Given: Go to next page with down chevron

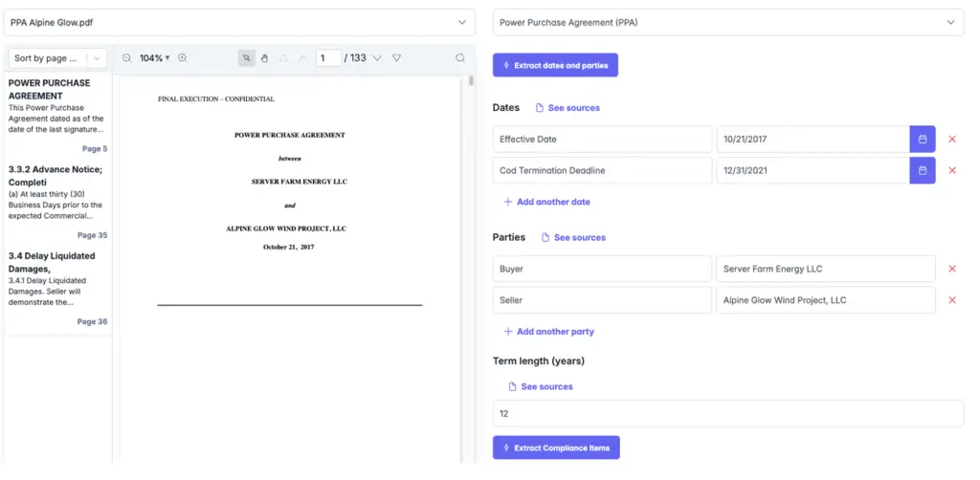Looking at the screenshot, I should point(377,58).
